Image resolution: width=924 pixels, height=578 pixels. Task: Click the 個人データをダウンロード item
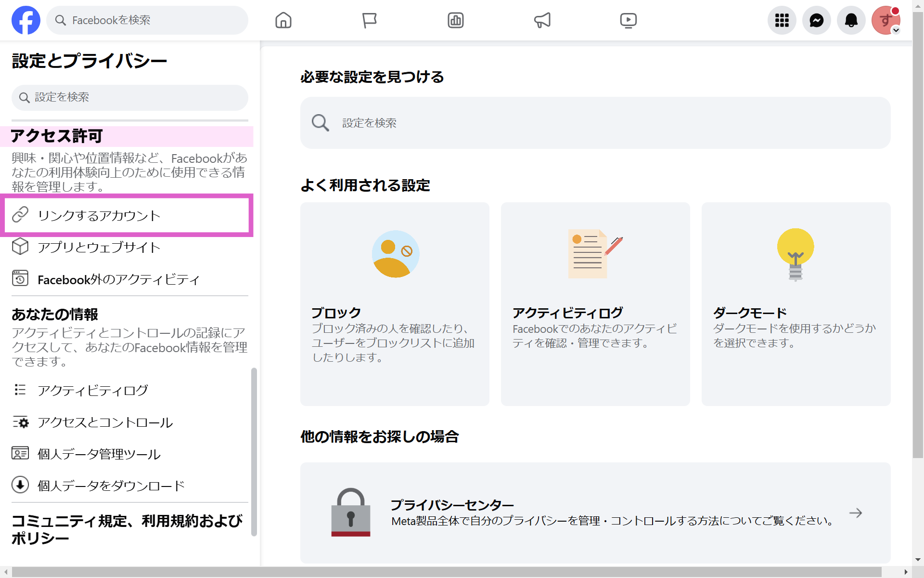(x=111, y=486)
